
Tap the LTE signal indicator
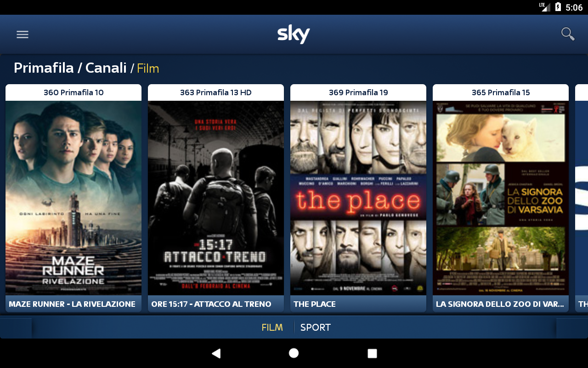545,7
